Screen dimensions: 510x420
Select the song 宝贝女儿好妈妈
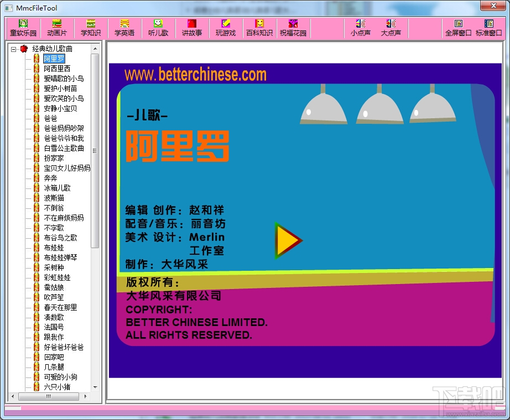67,168
